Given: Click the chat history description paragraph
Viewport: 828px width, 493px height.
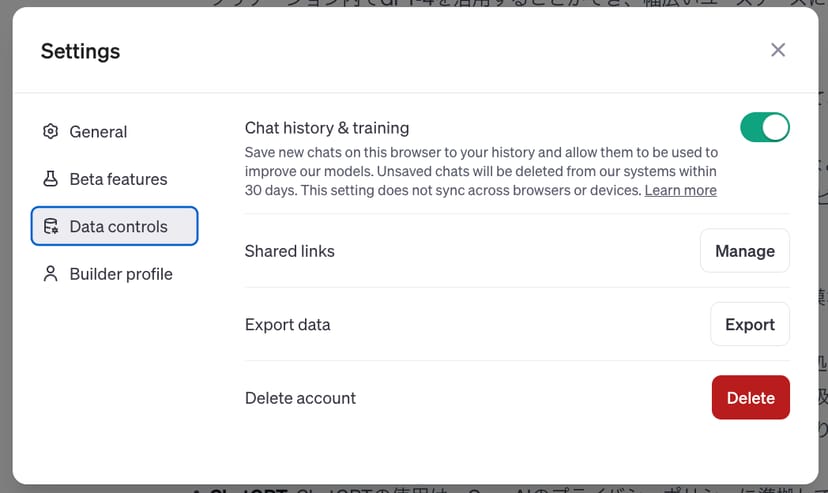Looking at the screenshot, I should point(480,171).
